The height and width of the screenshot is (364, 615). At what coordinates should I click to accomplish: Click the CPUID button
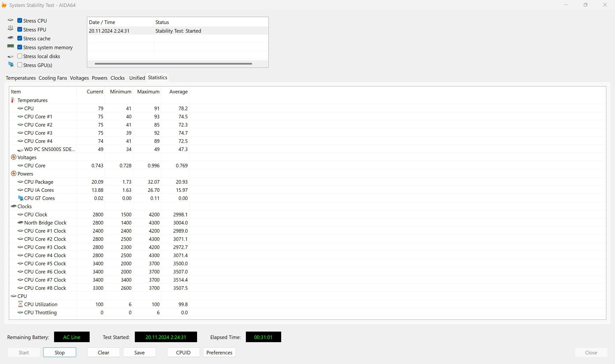183,352
